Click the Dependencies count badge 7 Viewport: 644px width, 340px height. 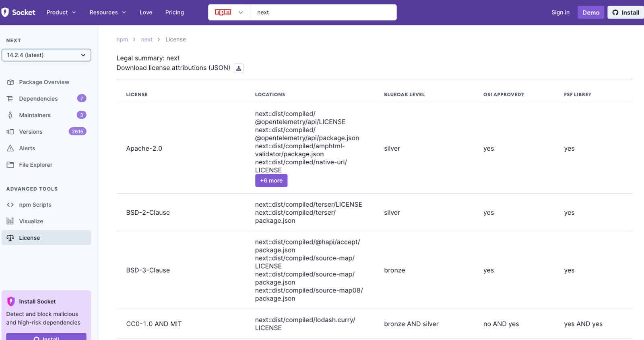82,98
